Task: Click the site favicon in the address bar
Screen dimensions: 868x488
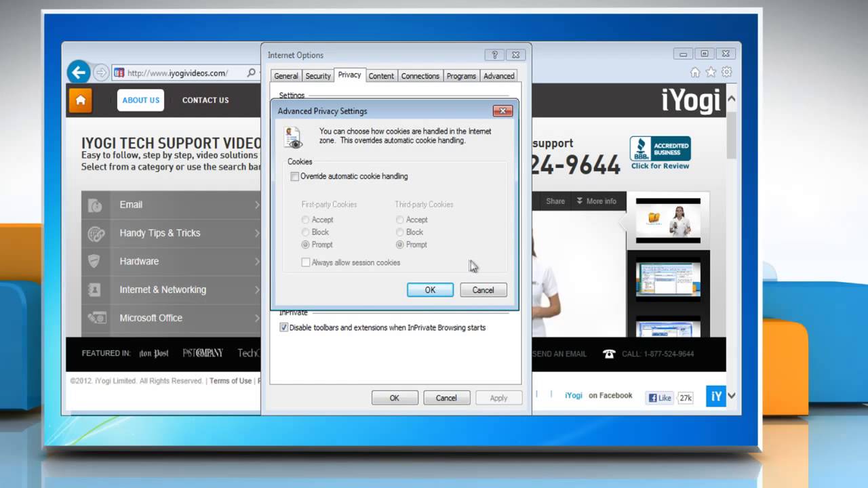Action: [119, 73]
